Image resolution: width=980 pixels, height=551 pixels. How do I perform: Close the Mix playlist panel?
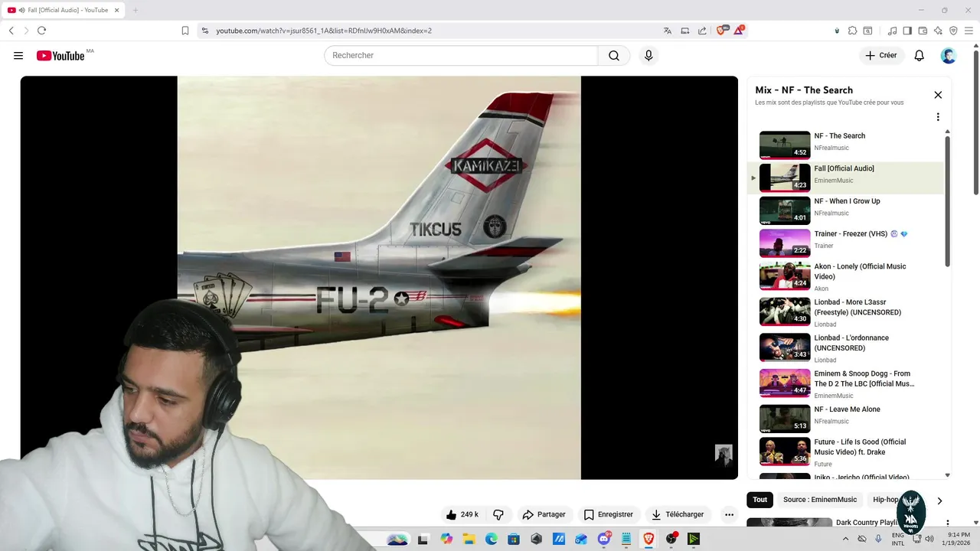938,95
